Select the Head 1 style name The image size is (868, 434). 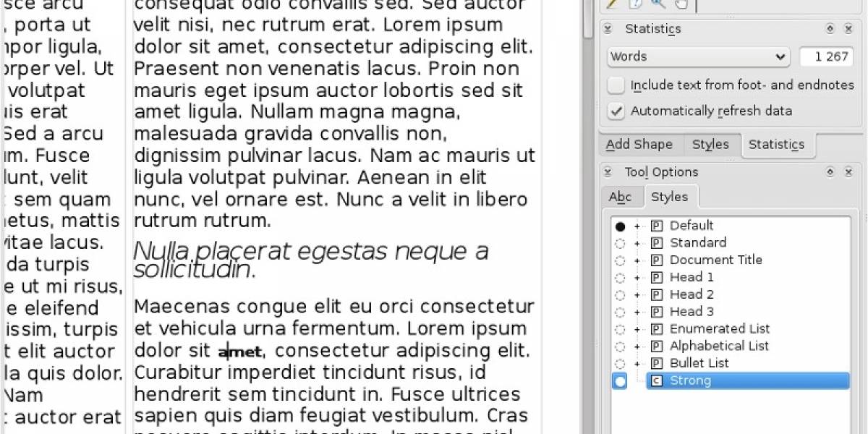point(692,277)
